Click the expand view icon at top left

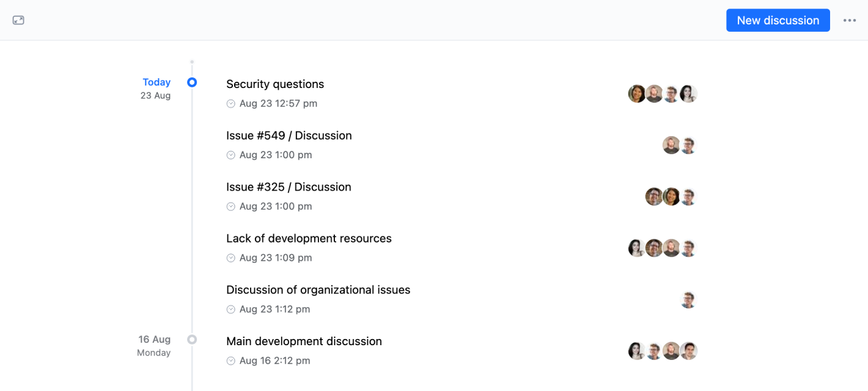pos(18,20)
